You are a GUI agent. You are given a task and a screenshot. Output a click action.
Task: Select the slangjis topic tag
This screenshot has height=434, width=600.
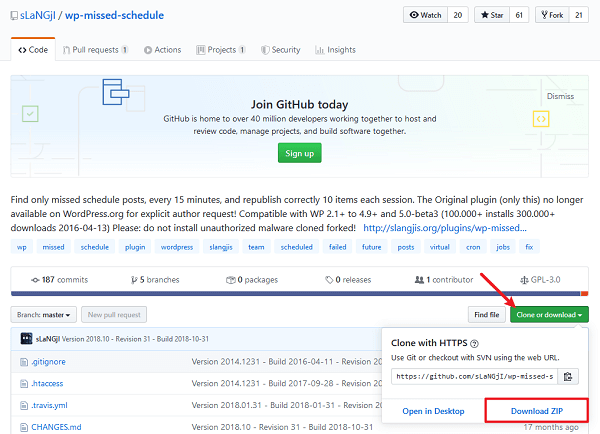(x=221, y=247)
